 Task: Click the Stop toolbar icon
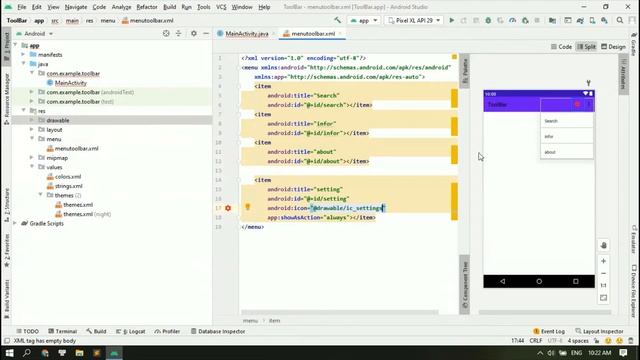click(537, 20)
